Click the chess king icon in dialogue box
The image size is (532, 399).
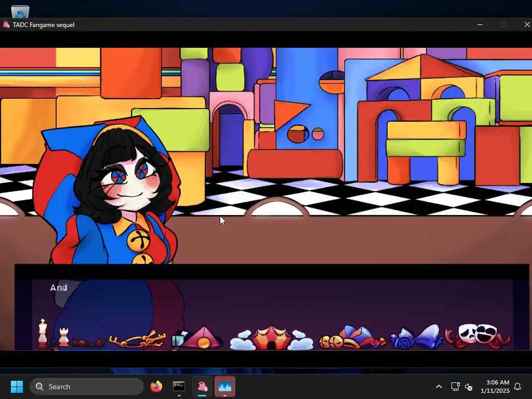pos(43,333)
